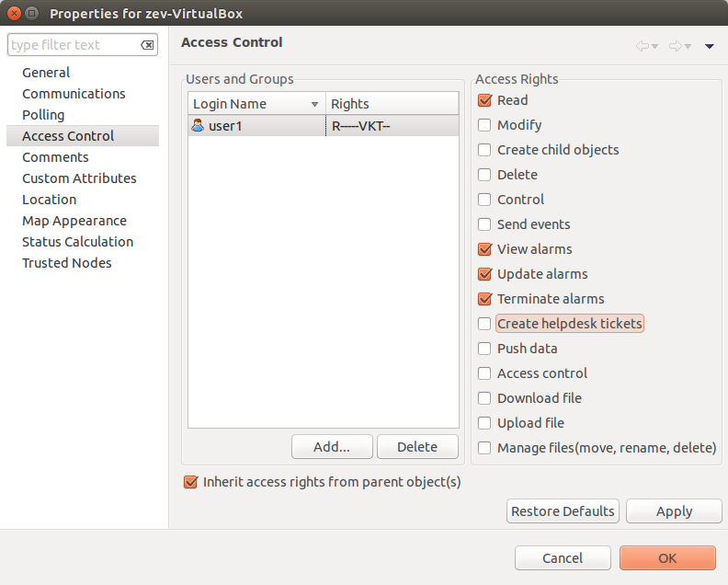Screen dimensions: 728x585
Task: Apply the access control changes
Action: [x=674, y=511]
